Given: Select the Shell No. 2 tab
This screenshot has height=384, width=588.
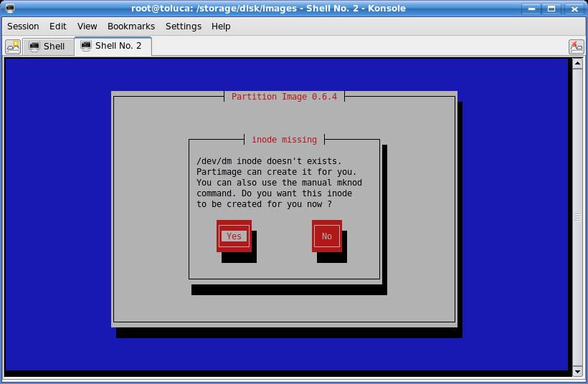Looking at the screenshot, I should click(113, 46).
